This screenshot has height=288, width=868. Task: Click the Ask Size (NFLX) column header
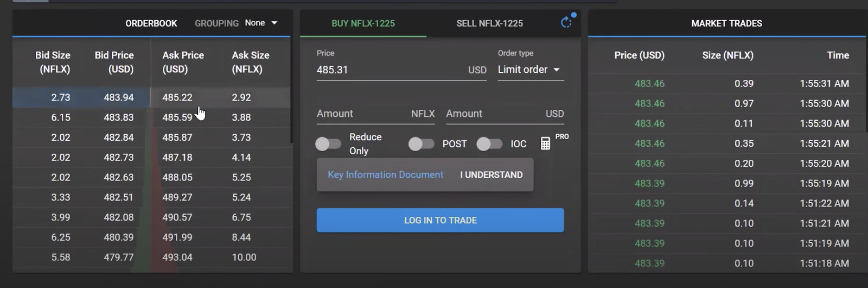(x=250, y=62)
